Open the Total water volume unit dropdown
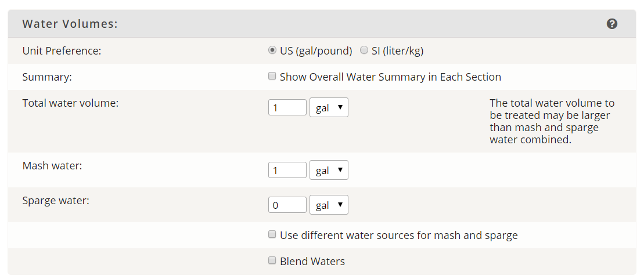644x279 pixels. (329, 107)
